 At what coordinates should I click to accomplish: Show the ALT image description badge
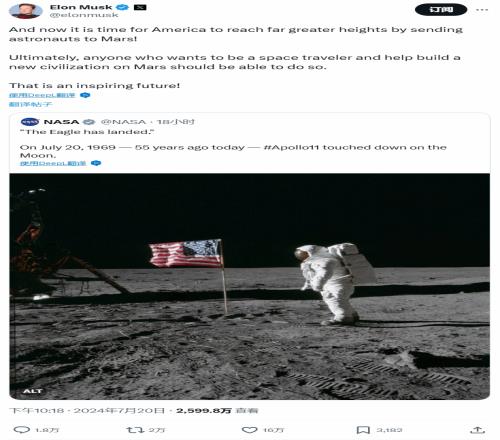[x=33, y=391]
